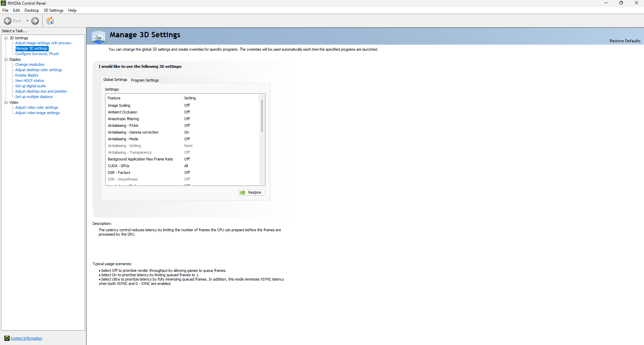Click the Home icon in toolbar

[x=50, y=21]
